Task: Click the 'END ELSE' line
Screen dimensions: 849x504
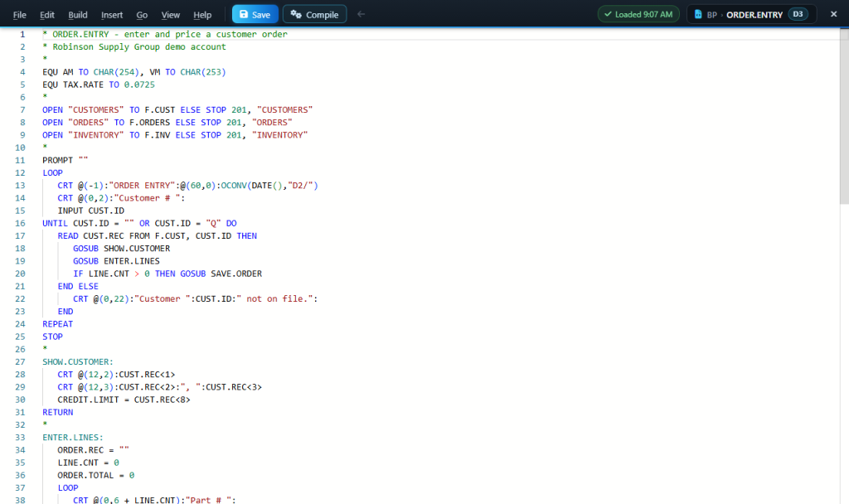Action: (x=78, y=286)
